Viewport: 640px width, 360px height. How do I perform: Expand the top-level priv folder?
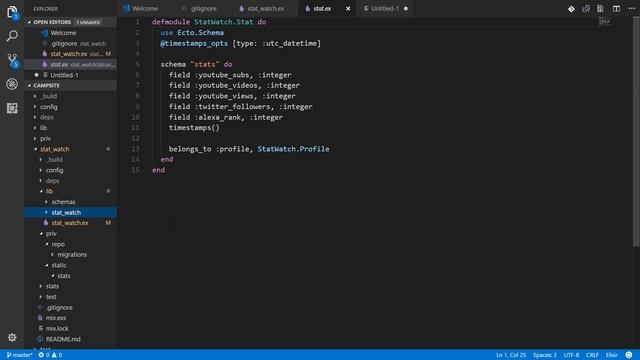[x=45, y=138]
